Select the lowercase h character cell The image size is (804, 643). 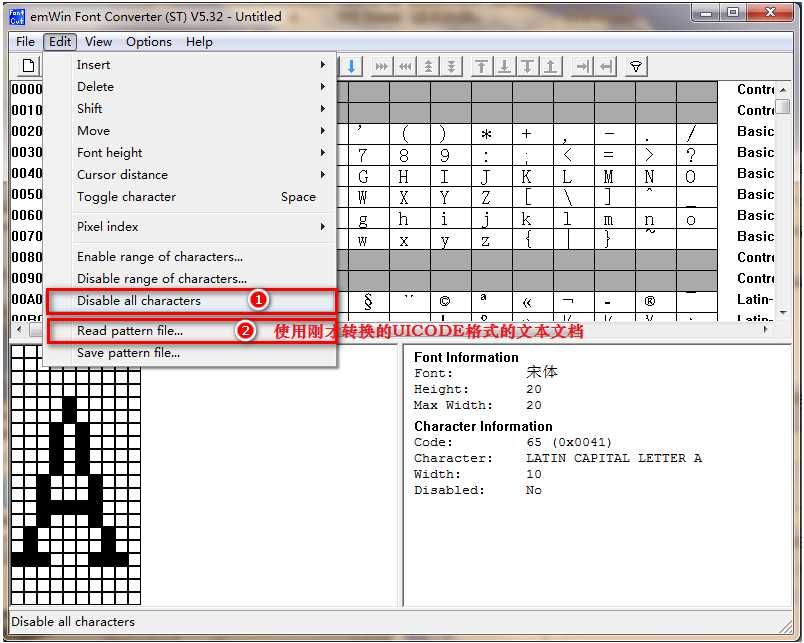click(x=410, y=219)
